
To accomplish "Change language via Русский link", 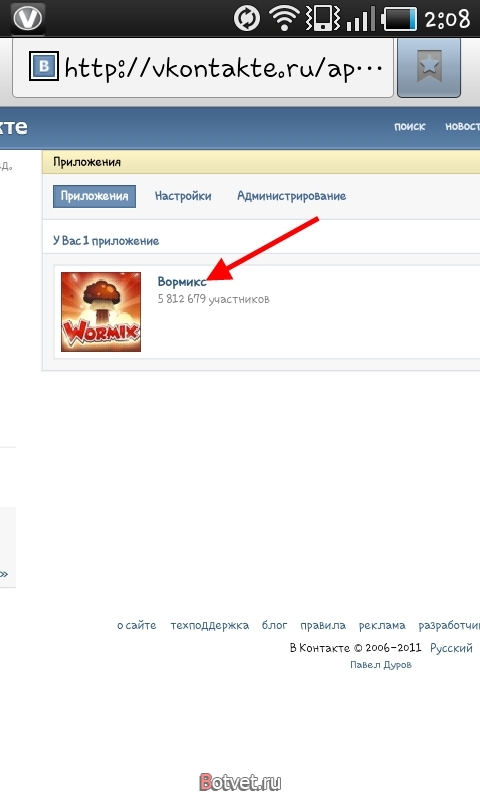I will pyautogui.click(x=451, y=648).
